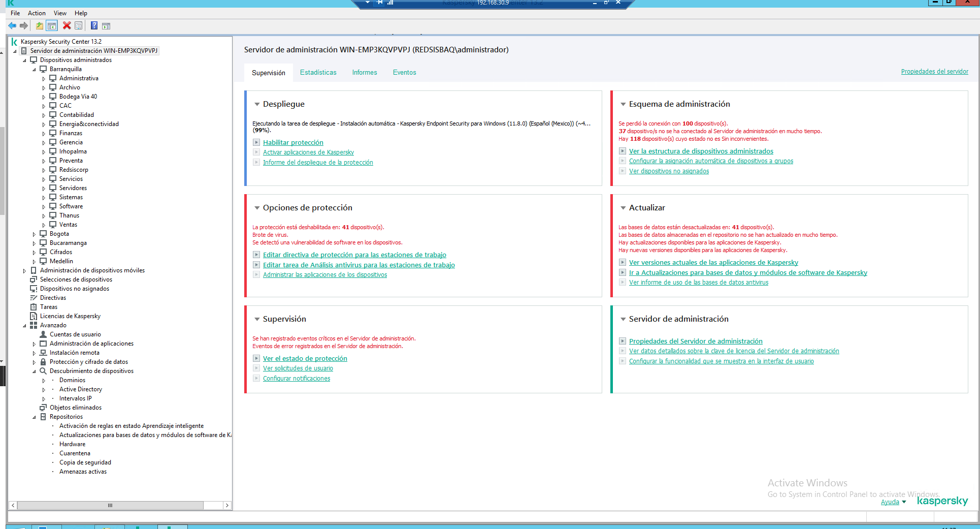
Task: Select Active Directory in the tree
Action: (x=81, y=389)
